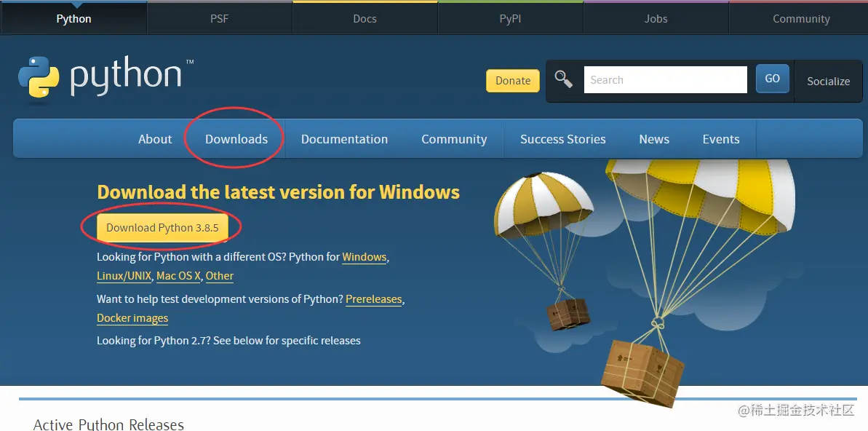Click the GO search button
The image size is (868, 431).
point(772,79)
